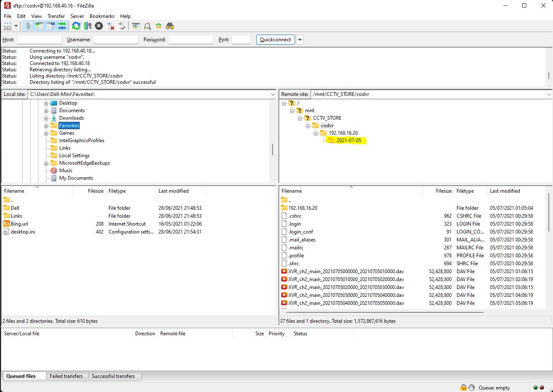This screenshot has width=553, height=392.
Task: Toggle synchronized browsing
Action: point(159,26)
